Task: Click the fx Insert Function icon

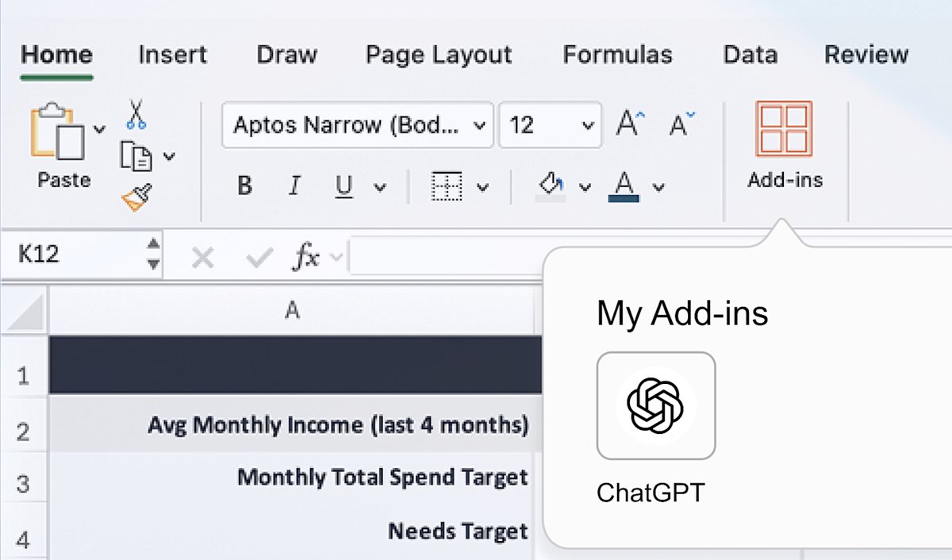Action: coord(306,257)
